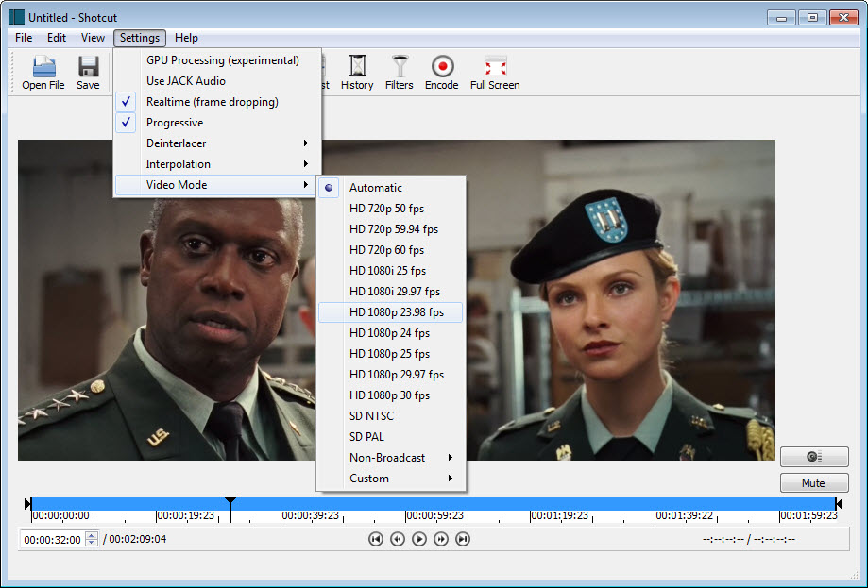Click the current timecode field 00:00:32:00

click(x=53, y=539)
